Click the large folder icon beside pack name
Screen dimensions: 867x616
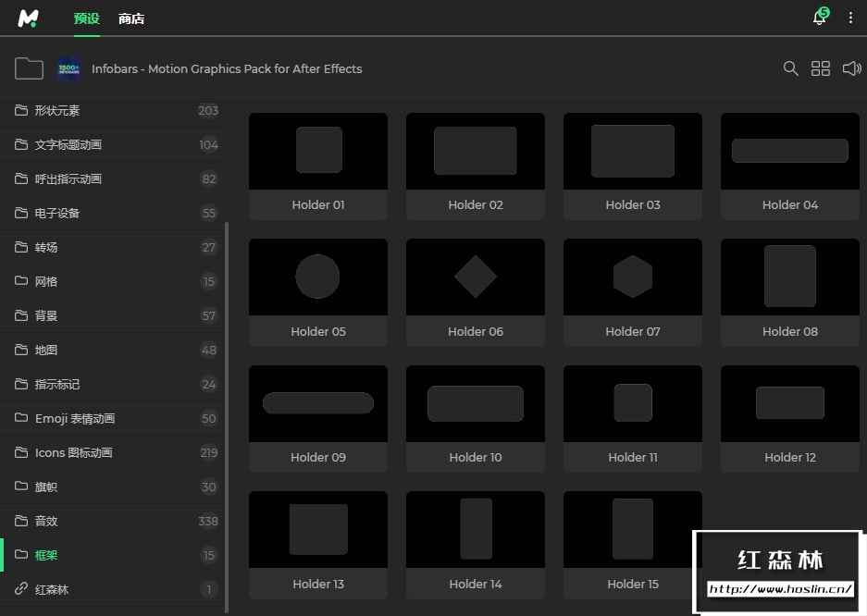click(29, 68)
